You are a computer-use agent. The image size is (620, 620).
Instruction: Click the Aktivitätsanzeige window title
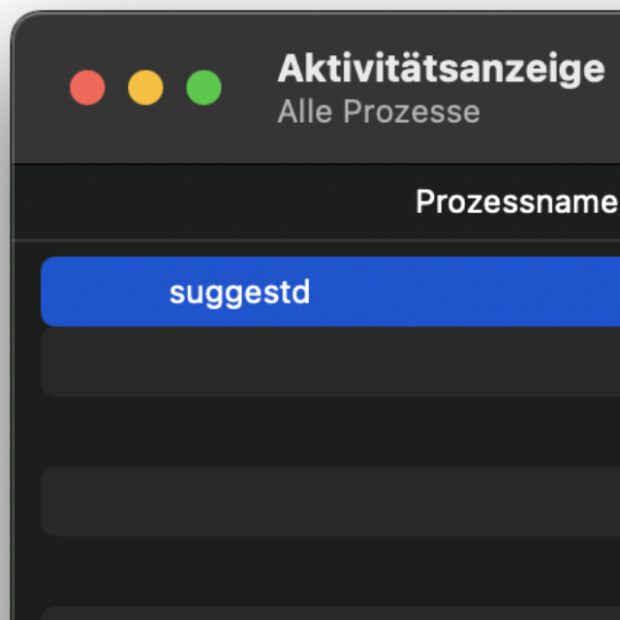[440, 69]
